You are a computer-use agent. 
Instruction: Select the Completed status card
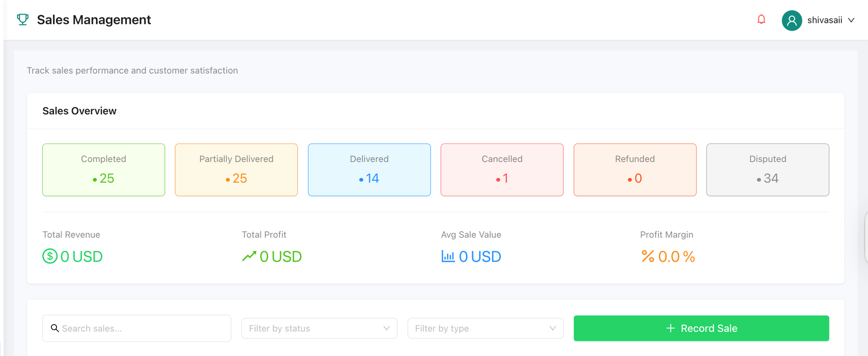click(x=103, y=170)
